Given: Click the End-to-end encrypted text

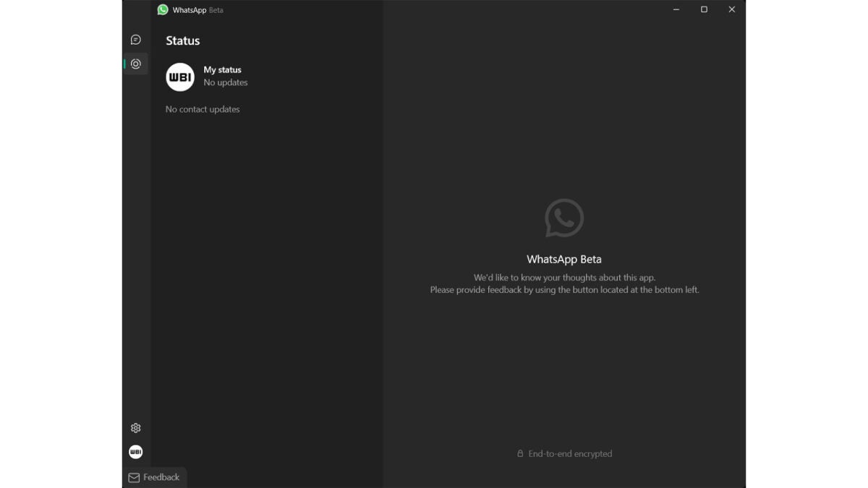Looking at the screenshot, I should (570, 454).
